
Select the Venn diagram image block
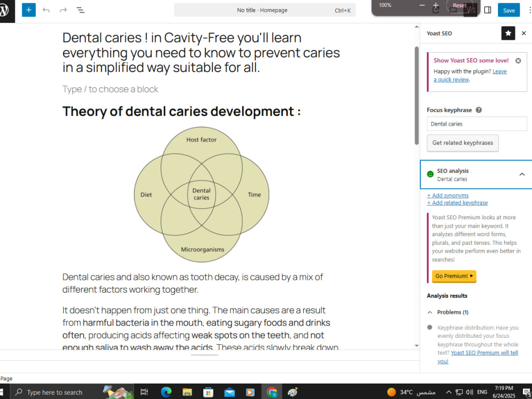click(202, 195)
